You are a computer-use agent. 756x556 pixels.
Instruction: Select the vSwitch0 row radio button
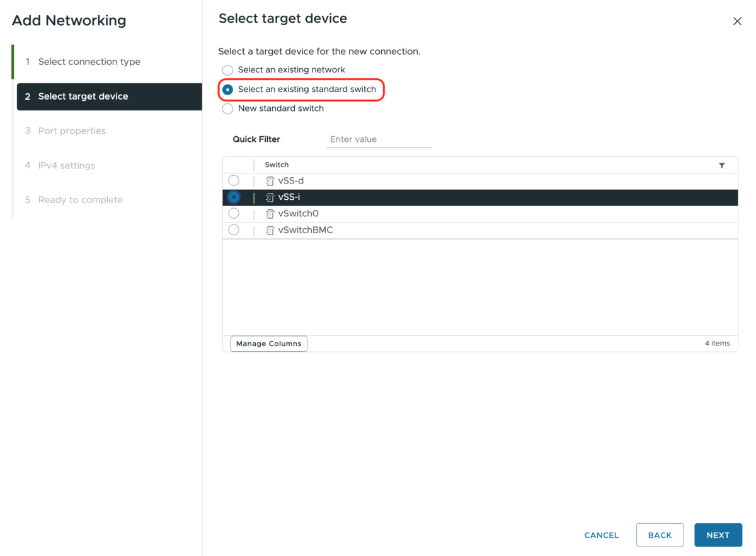pos(234,214)
